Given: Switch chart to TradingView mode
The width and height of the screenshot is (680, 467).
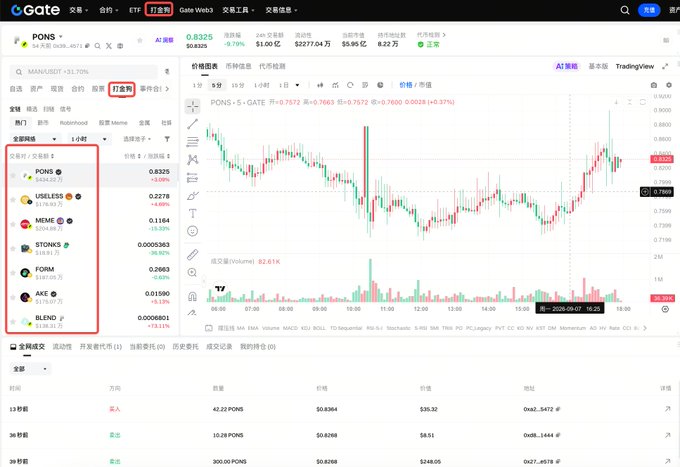Looking at the screenshot, I should [634, 66].
